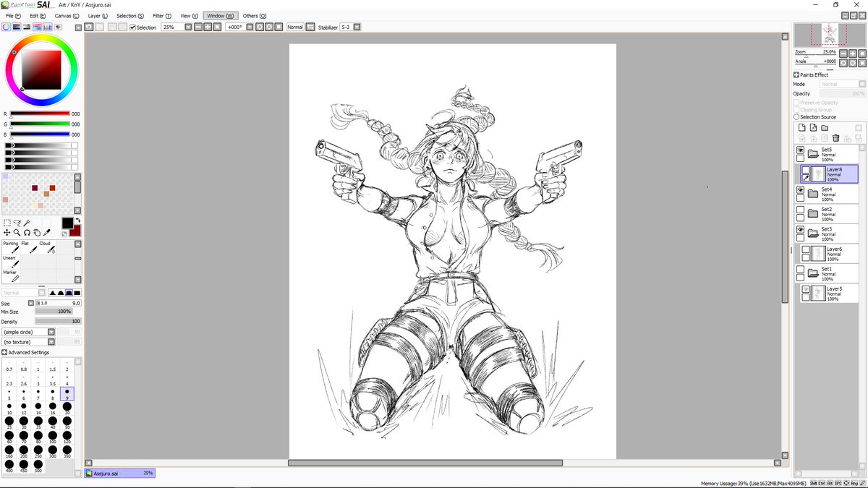Click the black foreground color swatch
This screenshot has width=868, height=488.
tap(67, 223)
